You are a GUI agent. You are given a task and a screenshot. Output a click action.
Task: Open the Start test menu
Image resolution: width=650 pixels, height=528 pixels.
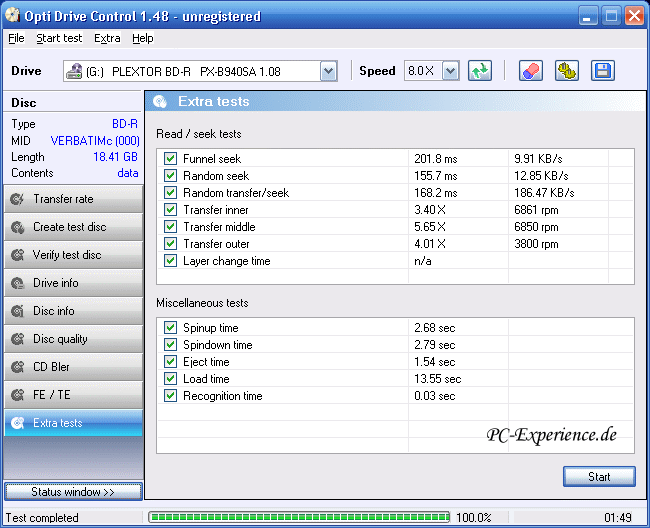(59, 38)
